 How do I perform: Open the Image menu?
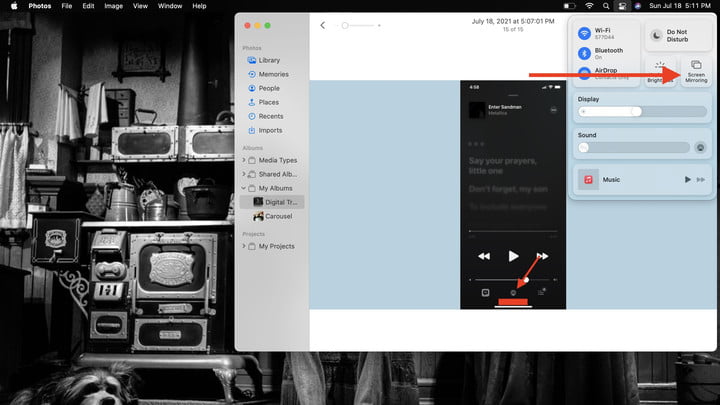click(113, 6)
